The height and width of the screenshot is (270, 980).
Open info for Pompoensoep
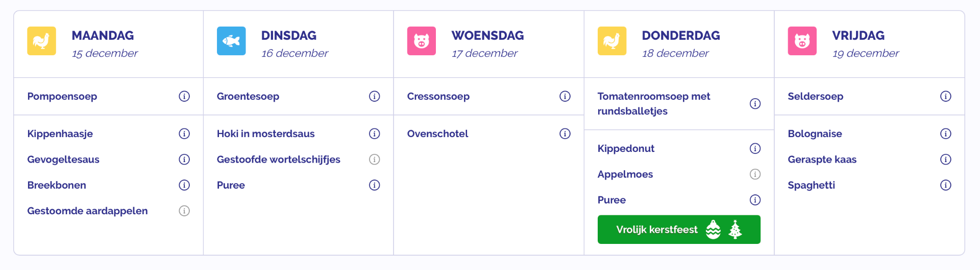click(184, 96)
